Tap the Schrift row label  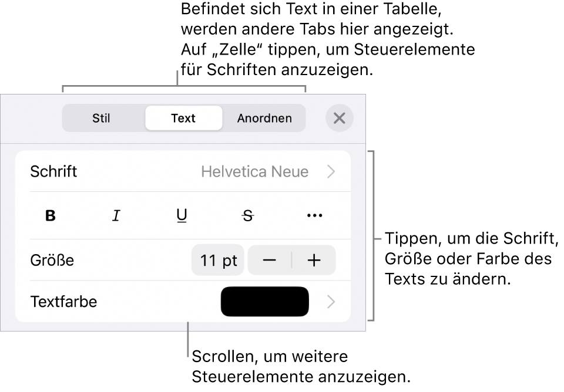[53, 171]
